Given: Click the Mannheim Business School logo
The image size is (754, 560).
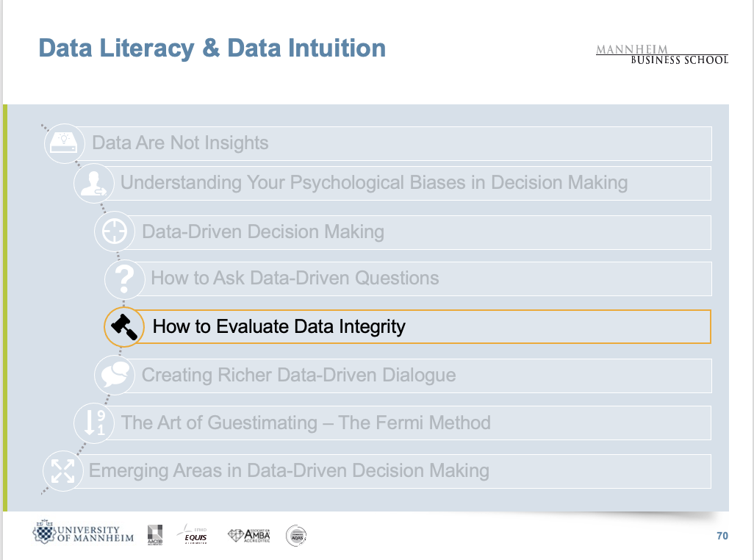Looking at the screenshot, I should 661,55.
